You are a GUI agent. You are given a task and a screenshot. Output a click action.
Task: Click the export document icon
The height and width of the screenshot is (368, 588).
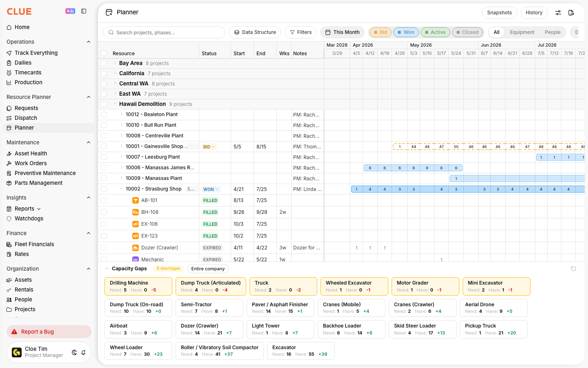[571, 13]
